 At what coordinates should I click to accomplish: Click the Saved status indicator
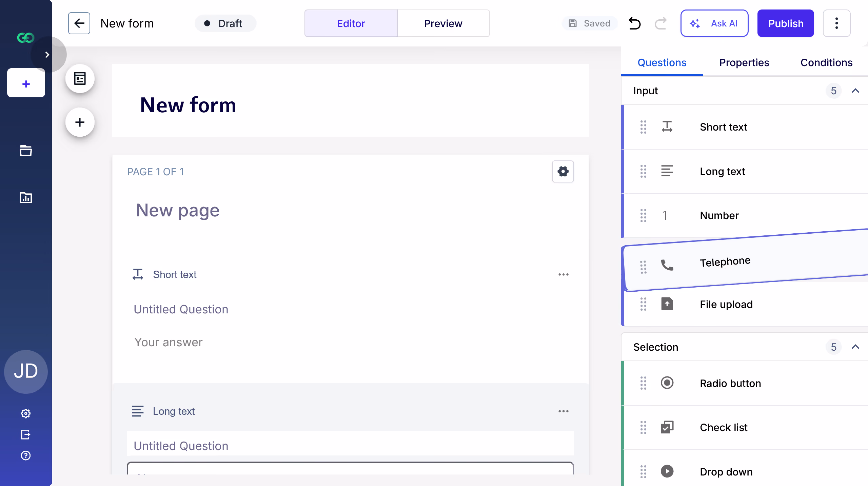pyautogui.click(x=589, y=23)
